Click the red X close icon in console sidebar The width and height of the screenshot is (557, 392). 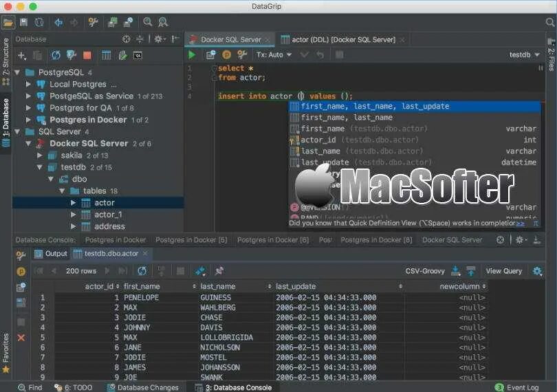click(21, 338)
